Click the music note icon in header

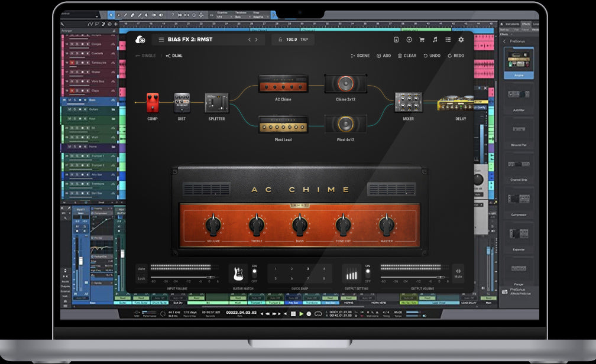click(435, 40)
